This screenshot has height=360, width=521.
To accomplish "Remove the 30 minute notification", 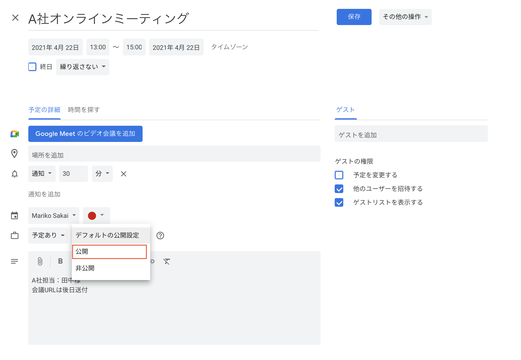I will tap(123, 174).
